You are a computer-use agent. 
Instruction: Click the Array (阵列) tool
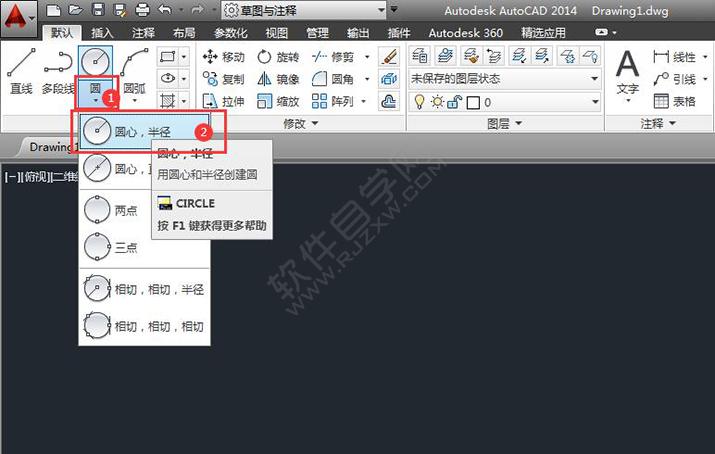pos(333,101)
